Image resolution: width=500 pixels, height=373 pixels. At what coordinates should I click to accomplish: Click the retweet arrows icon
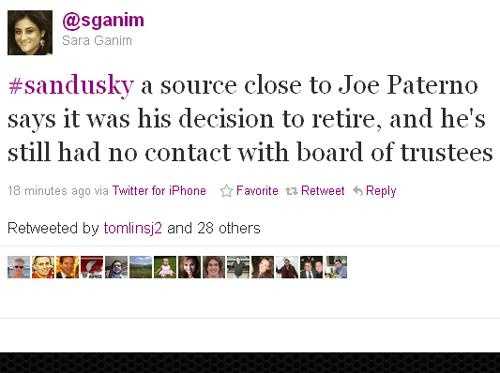291,191
